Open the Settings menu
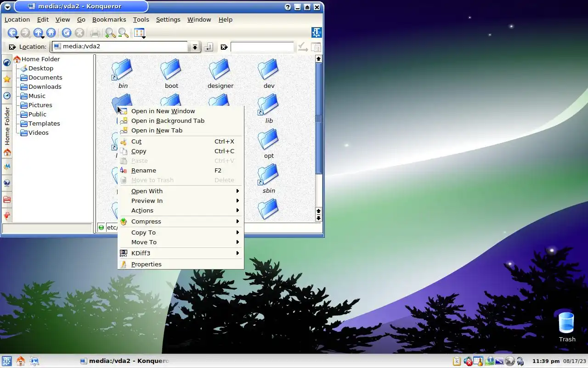Viewport: 588px width, 368px height. pyautogui.click(x=168, y=19)
